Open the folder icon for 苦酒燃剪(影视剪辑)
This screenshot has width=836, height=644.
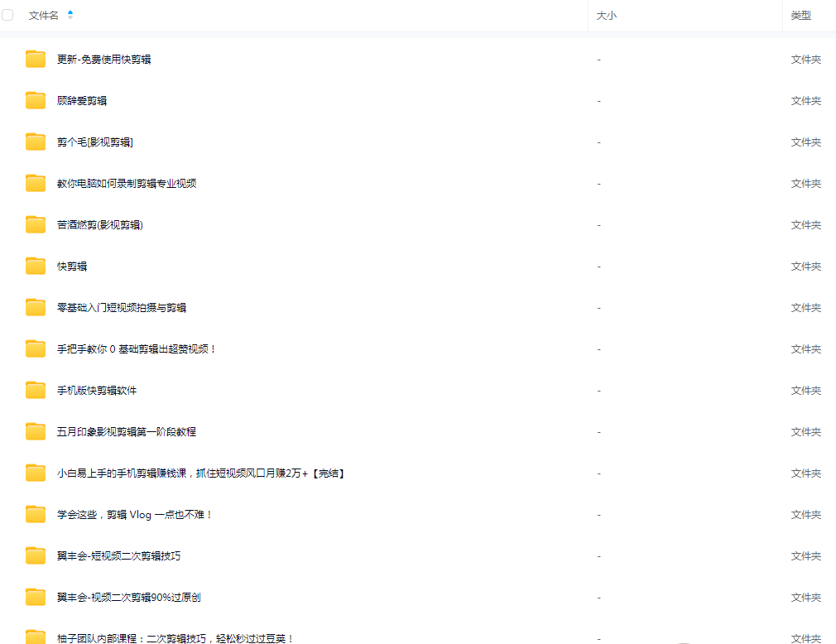(x=36, y=224)
